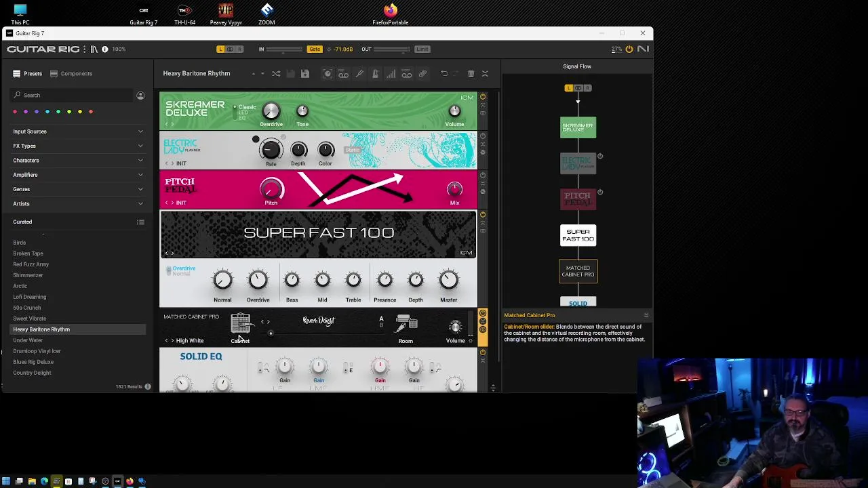
Task: Click the IN input level slider
Action: pos(285,49)
